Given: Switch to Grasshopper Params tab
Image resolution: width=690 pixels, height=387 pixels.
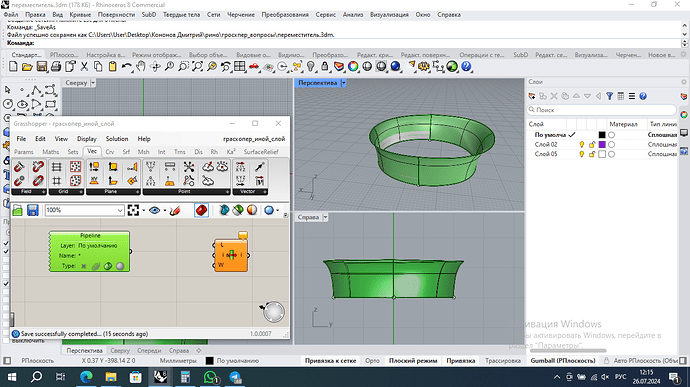Looking at the screenshot, I should coord(24,152).
